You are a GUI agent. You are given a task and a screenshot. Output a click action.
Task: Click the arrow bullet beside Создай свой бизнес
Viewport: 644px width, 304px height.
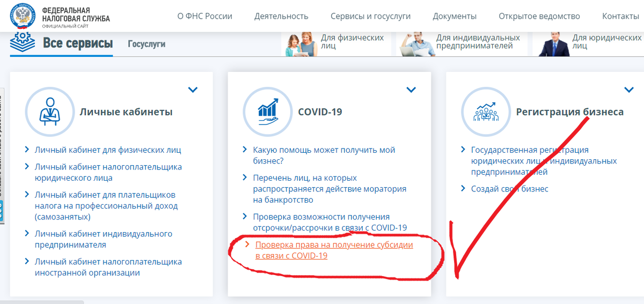[464, 189]
